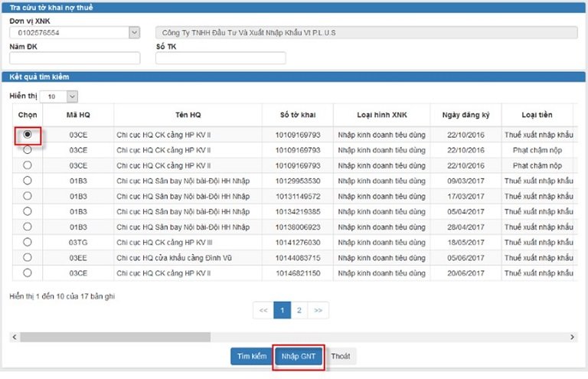Viewport: 588px width, 379px height.
Task: Choose the row with declaration 10144083715
Action: [28, 257]
